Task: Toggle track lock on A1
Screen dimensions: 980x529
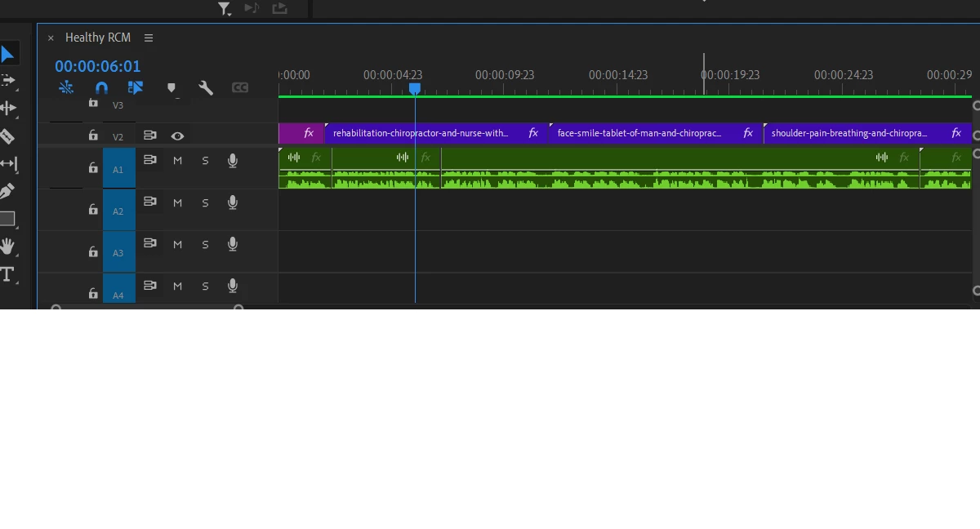Action: click(93, 167)
